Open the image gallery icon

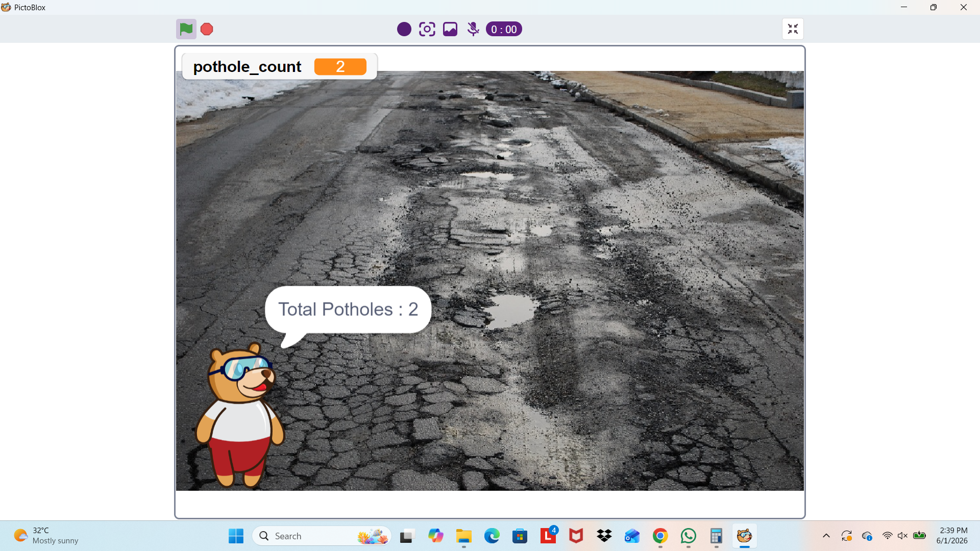coord(450,29)
